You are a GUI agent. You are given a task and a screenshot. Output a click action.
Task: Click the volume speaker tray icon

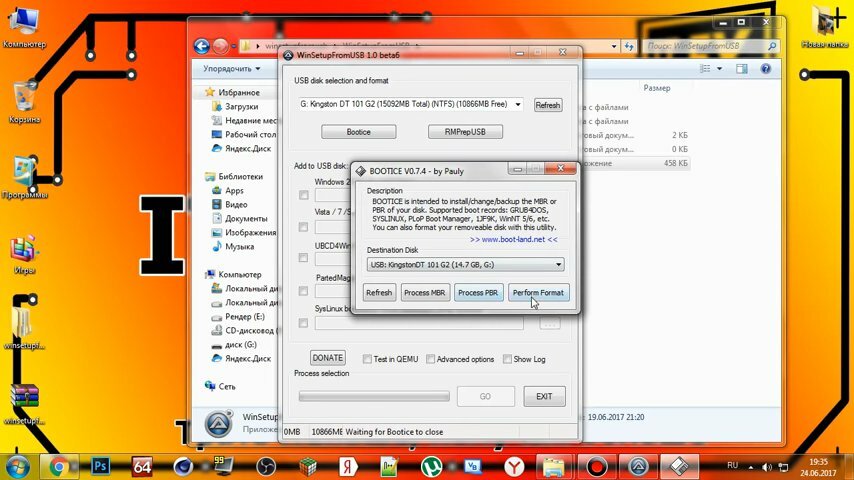click(x=767, y=467)
